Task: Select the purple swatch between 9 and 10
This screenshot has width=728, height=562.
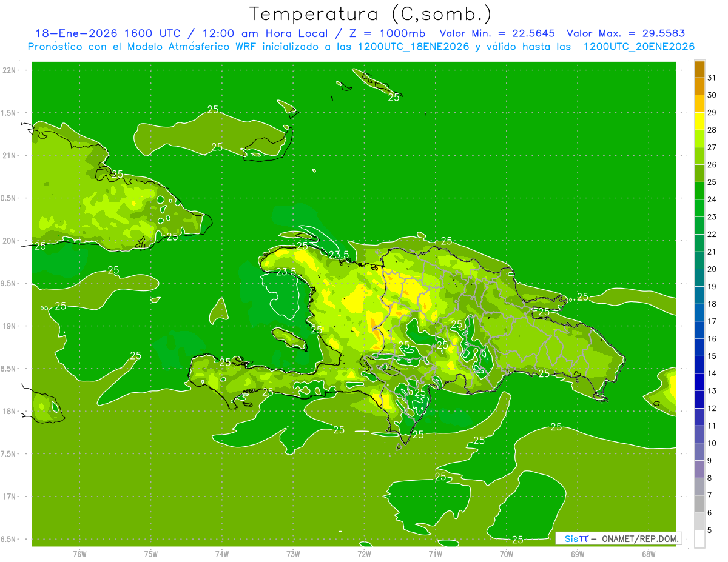Action: pos(699,452)
